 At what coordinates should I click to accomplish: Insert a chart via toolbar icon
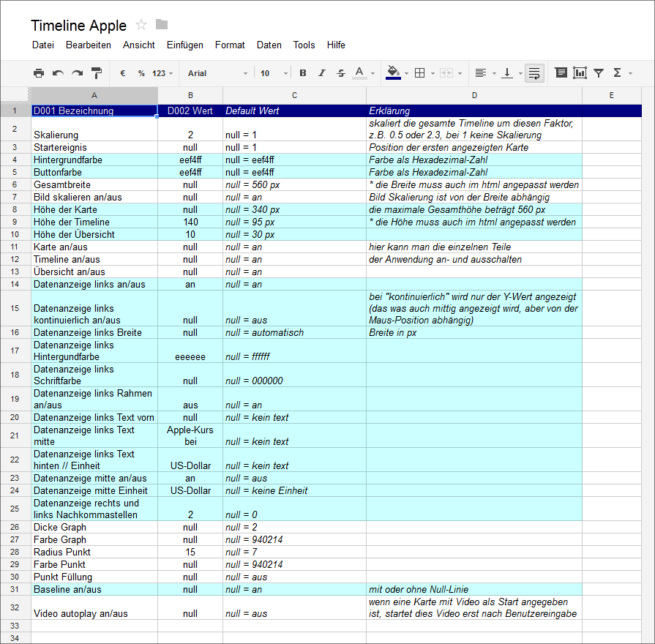(580, 72)
